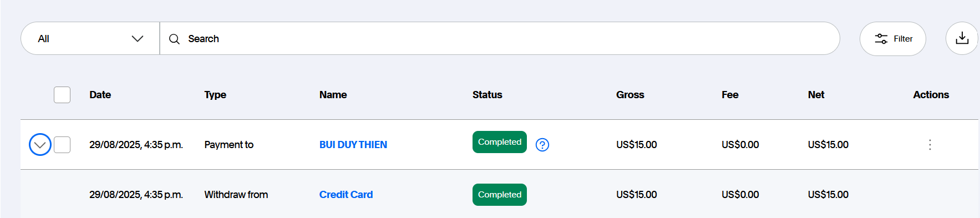
Task: Click the Completed badge on Payment to row
Action: [500, 142]
